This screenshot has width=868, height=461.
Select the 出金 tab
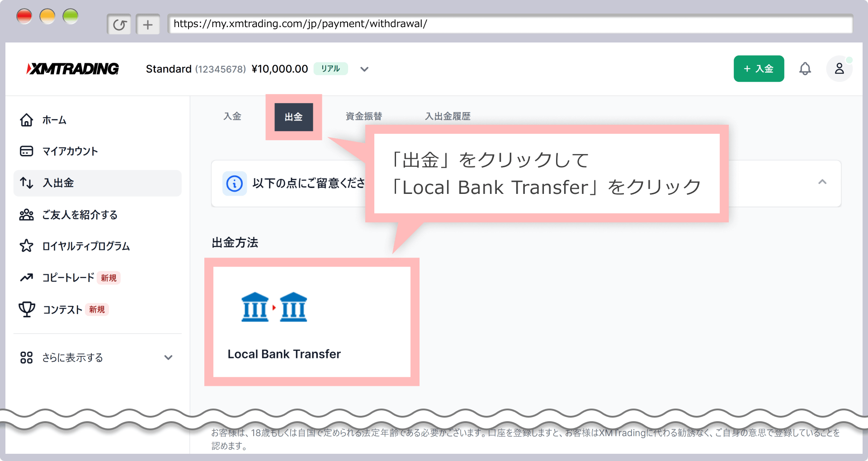tap(293, 117)
